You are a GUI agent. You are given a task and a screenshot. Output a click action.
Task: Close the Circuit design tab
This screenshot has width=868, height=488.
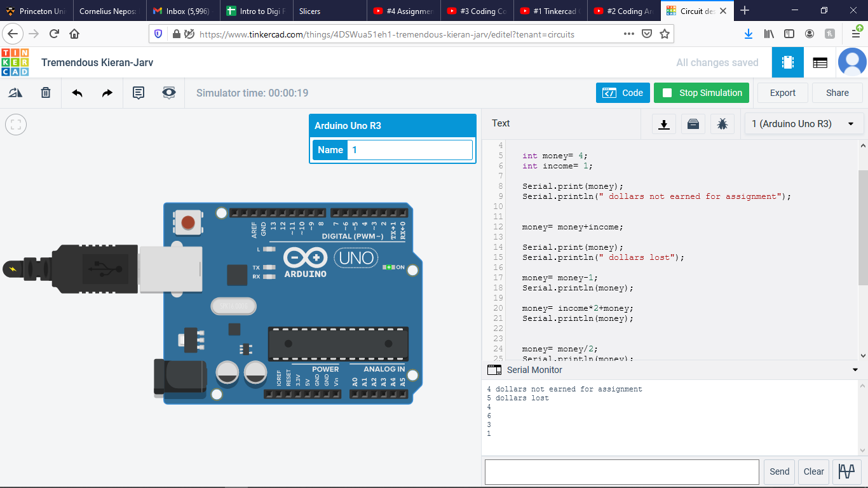723,11
